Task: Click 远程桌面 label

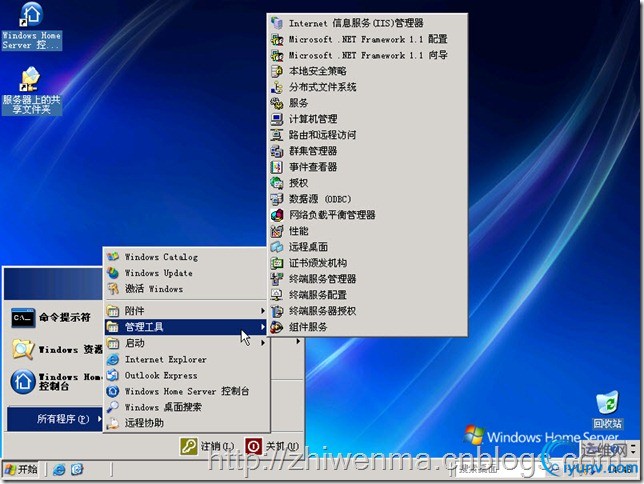Action: click(308, 247)
